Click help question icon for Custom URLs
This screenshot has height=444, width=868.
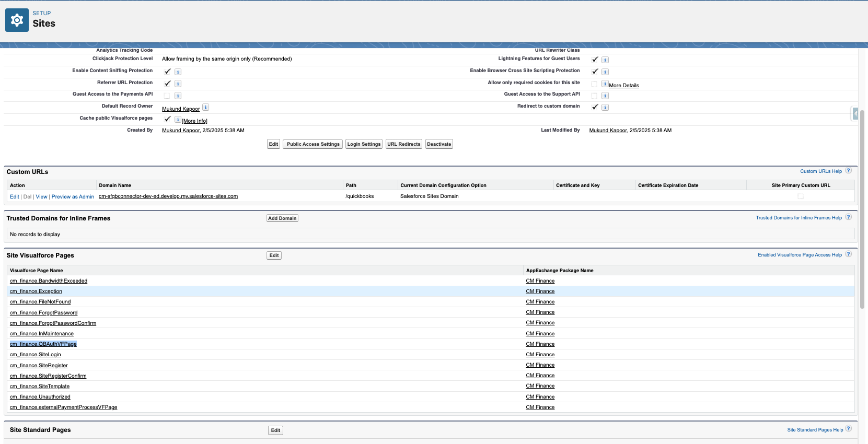click(849, 170)
